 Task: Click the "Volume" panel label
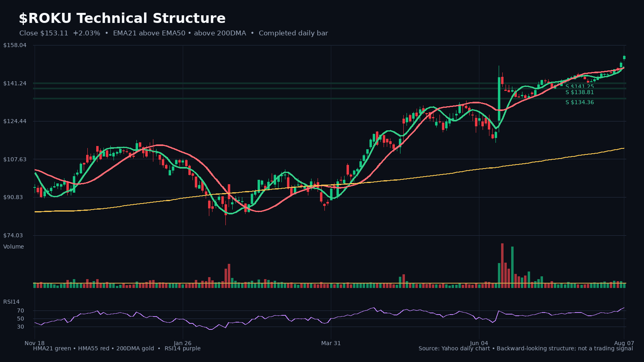pyautogui.click(x=14, y=247)
